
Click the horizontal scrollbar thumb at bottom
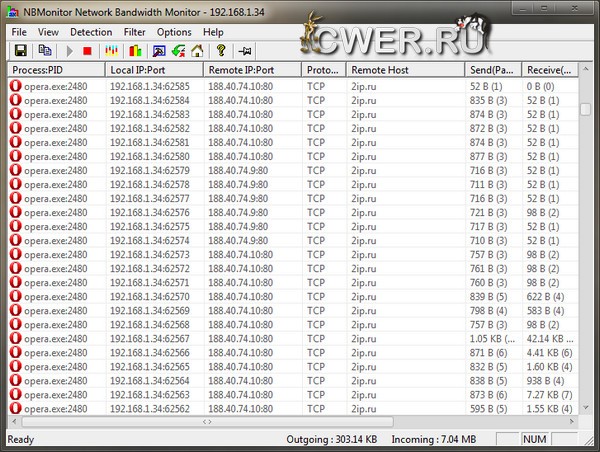pyautogui.click(x=207, y=422)
